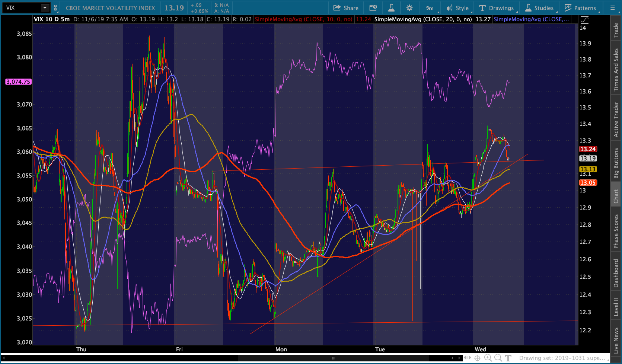Click the crosshair pan icon

tap(478, 358)
